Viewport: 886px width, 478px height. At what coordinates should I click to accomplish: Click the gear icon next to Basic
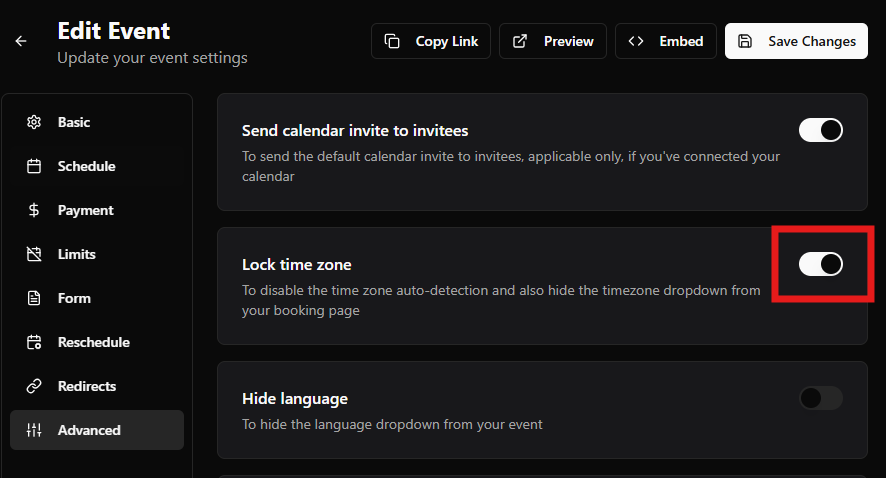34,122
